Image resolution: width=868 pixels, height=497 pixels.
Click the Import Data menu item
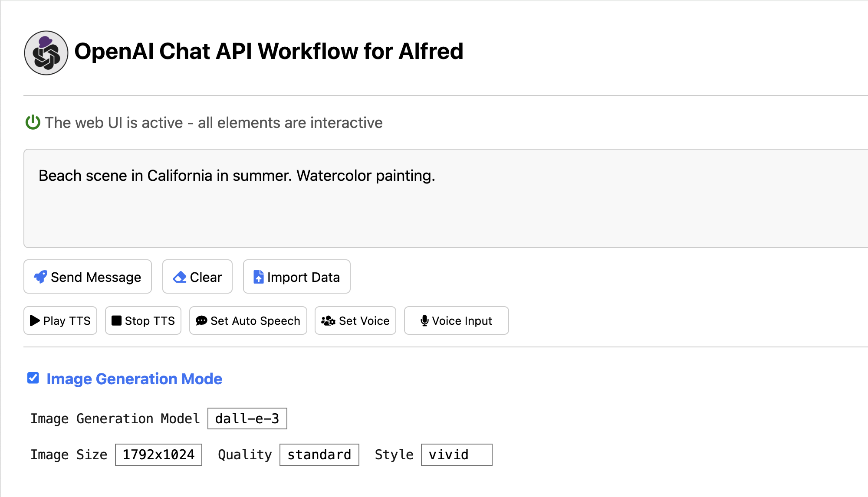pos(296,277)
